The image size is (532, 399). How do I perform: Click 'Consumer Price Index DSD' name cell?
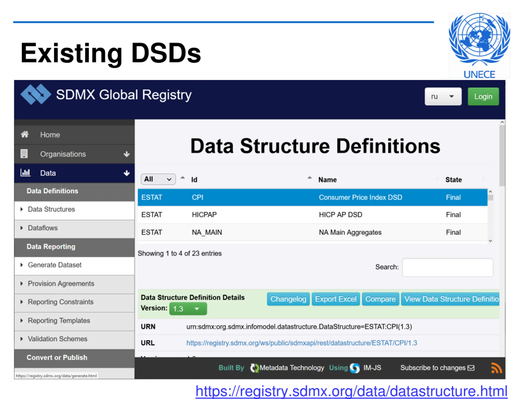click(360, 197)
